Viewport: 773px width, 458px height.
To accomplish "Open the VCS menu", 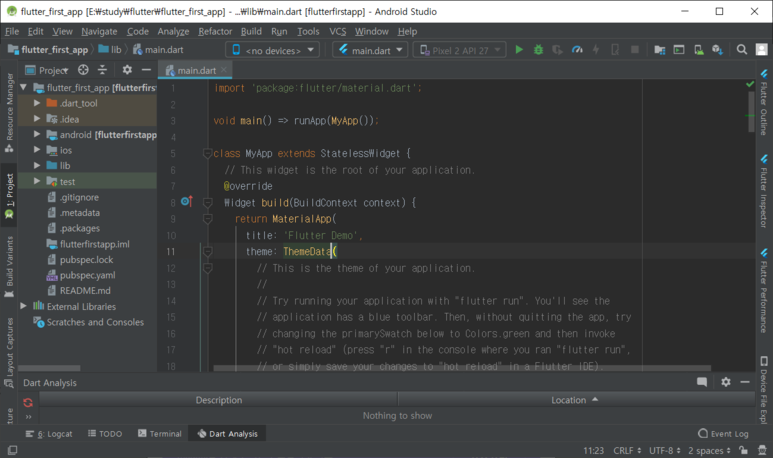I will tap(338, 31).
